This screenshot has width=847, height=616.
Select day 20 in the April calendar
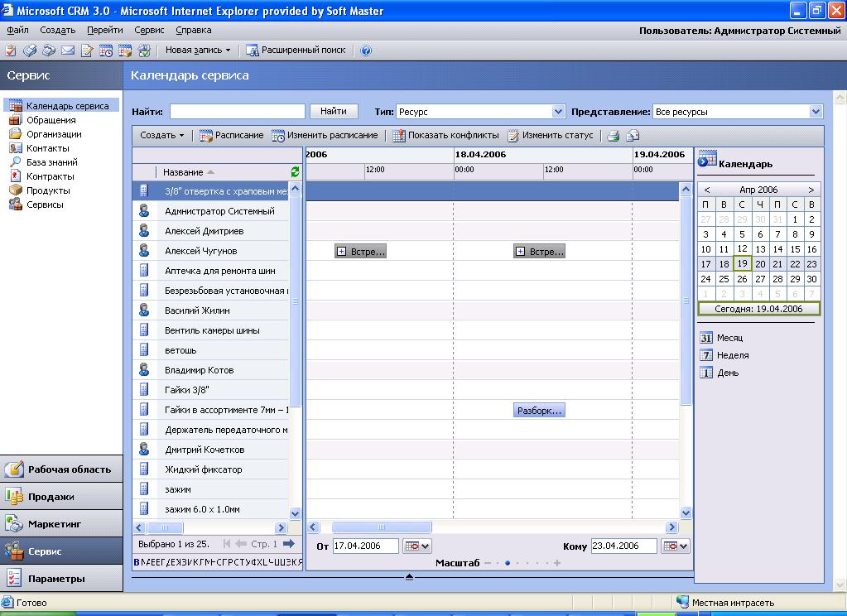point(760,263)
